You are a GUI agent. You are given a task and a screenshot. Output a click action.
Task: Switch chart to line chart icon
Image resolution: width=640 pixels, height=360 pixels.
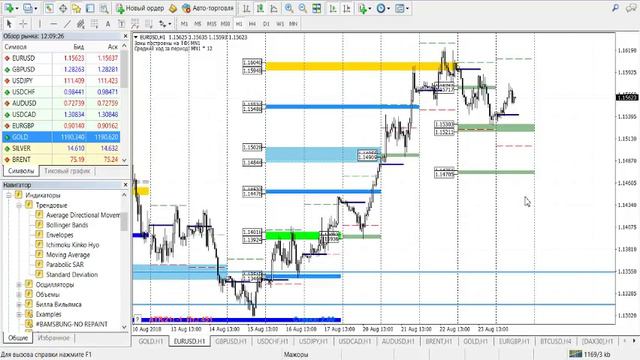274,8
